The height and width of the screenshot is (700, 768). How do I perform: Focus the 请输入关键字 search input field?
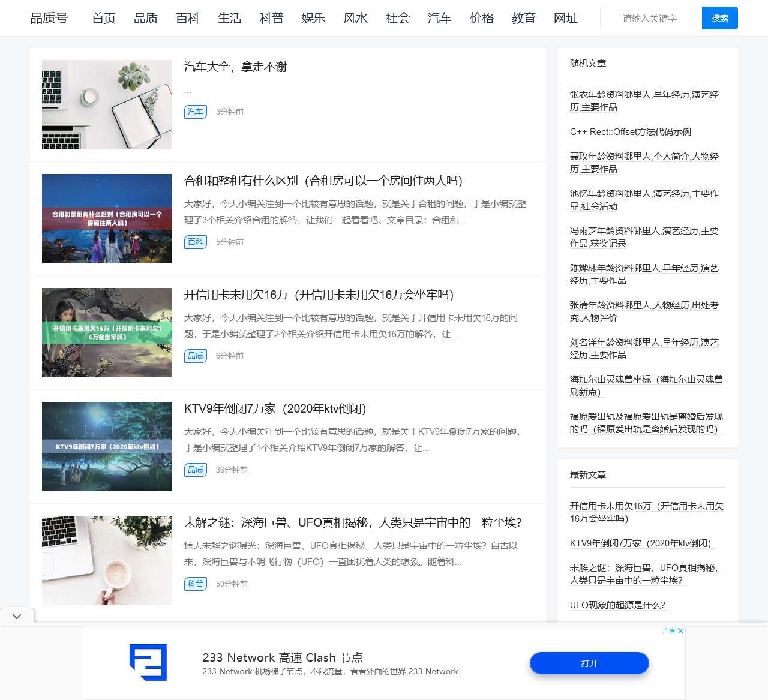(650, 18)
